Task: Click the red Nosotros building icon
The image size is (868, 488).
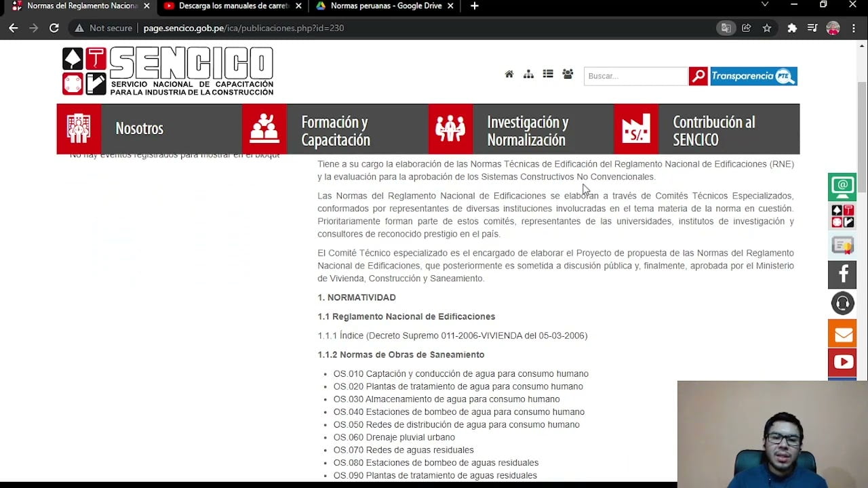Action: 79,129
